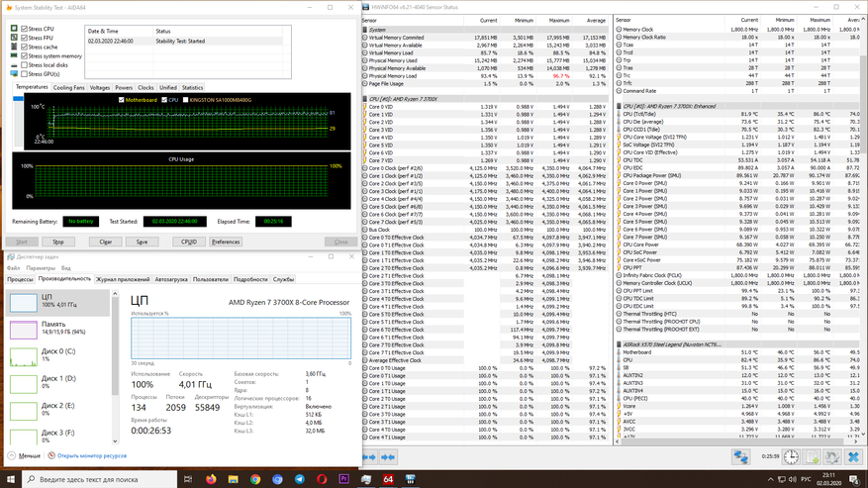This screenshot has height=488, width=868.
Task: Open the Opera browser from the taskbar
Action: coord(322,479)
